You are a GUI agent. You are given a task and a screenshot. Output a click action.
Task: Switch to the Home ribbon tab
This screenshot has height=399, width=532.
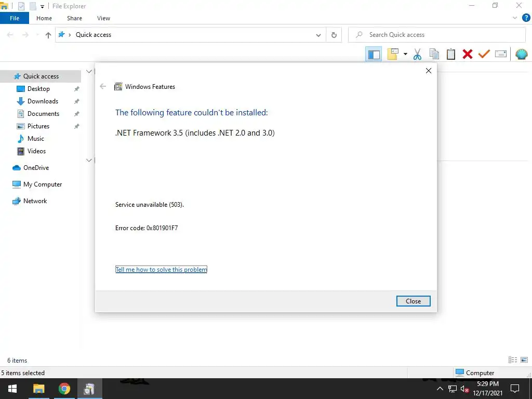click(x=44, y=18)
